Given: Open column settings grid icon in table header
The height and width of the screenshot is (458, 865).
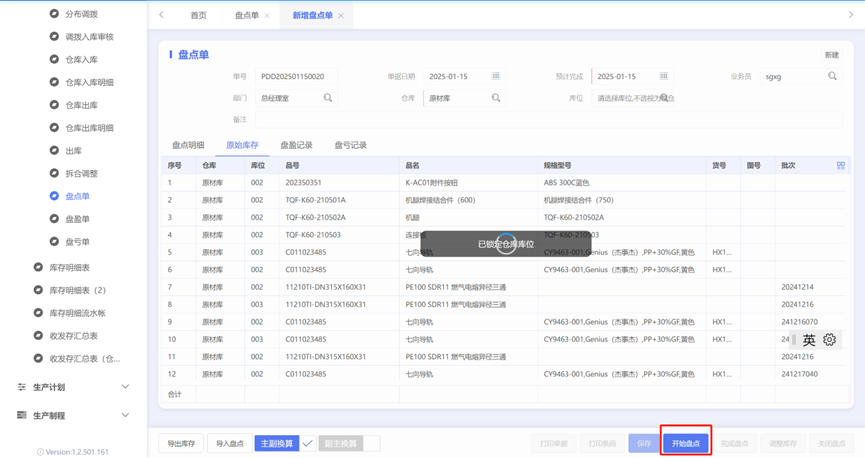Looking at the screenshot, I should pos(841,166).
